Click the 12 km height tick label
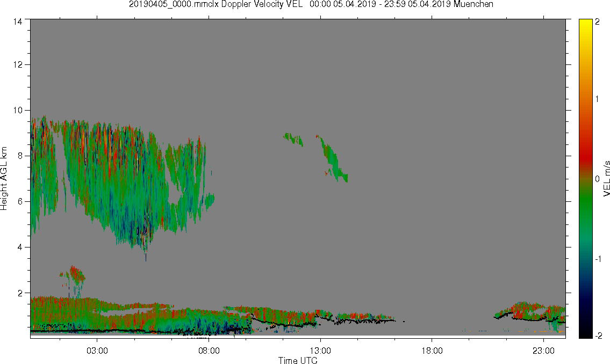Image resolution: width=610 pixels, height=364 pixels. click(18, 64)
